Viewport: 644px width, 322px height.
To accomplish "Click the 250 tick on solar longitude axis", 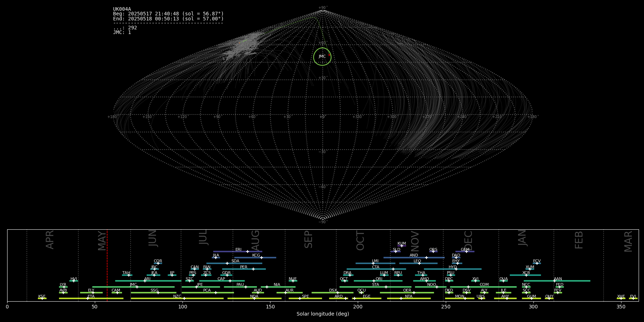I will point(445,307).
